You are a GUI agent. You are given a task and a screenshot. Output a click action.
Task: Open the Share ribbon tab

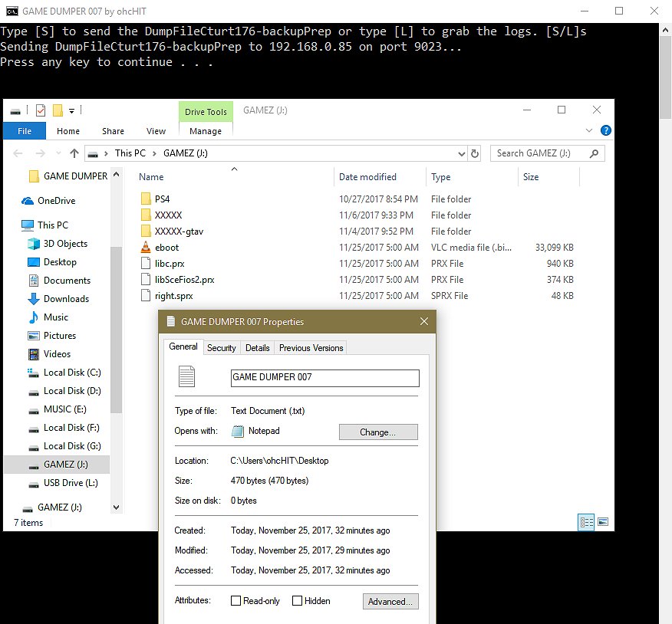tap(113, 131)
